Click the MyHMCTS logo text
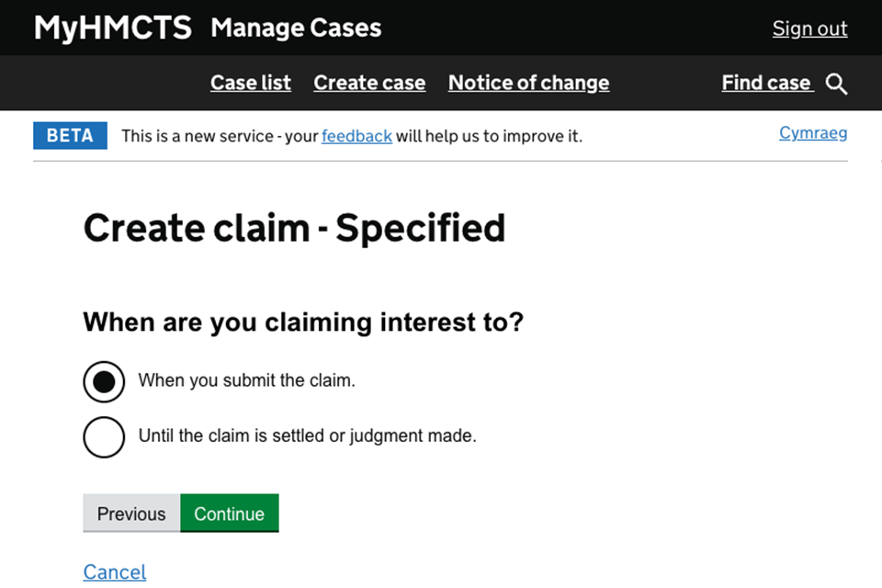Image resolution: width=882 pixels, height=588 pixels. point(113,28)
